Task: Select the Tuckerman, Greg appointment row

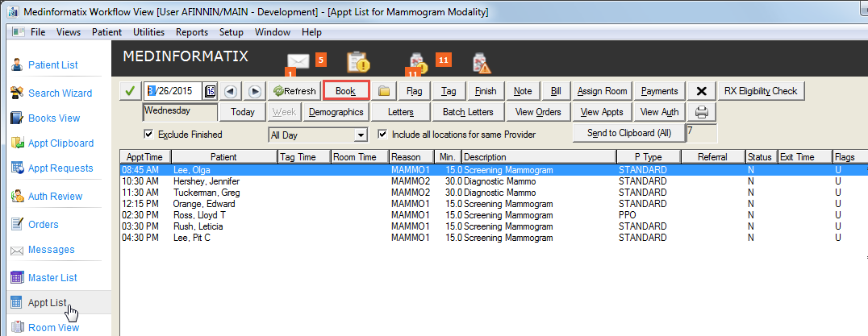Action: pyautogui.click(x=493, y=193)
